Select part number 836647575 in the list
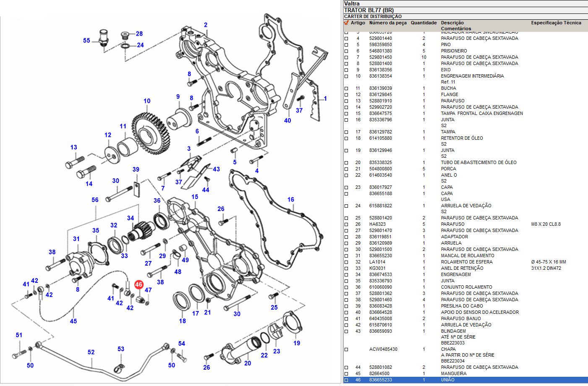 [380, 113]
